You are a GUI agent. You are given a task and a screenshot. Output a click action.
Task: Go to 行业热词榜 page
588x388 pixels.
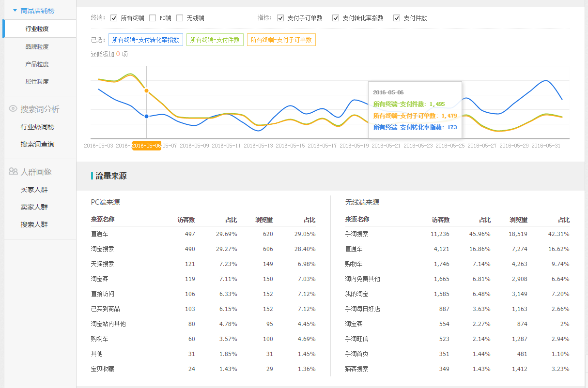pyautogui.click(x=37, y=127)
